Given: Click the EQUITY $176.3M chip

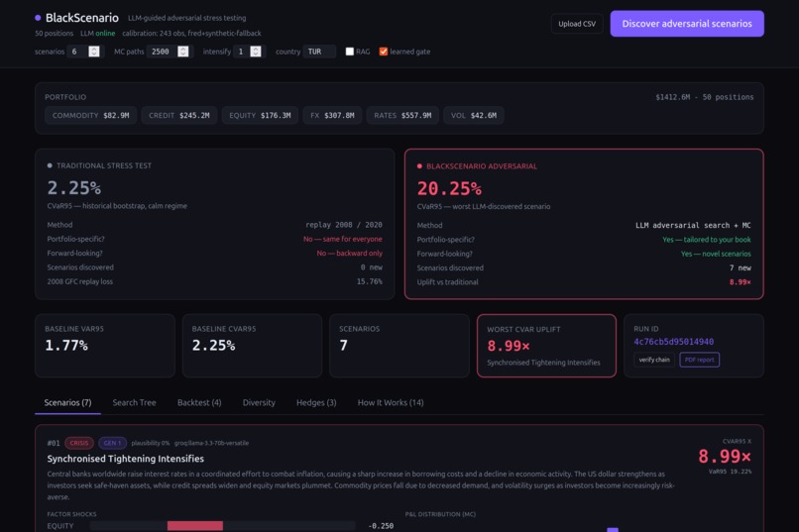Looking at the screenshot, I should coord(260,116).
